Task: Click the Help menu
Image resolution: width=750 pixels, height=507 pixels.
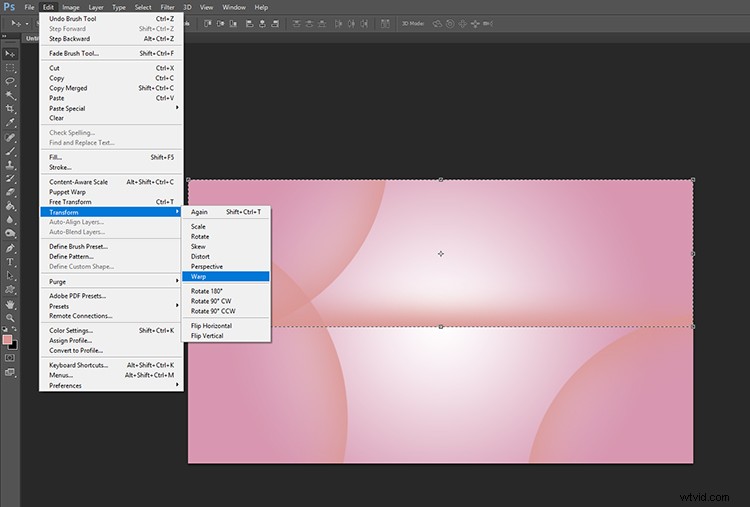Action: [x=261, y=7]
